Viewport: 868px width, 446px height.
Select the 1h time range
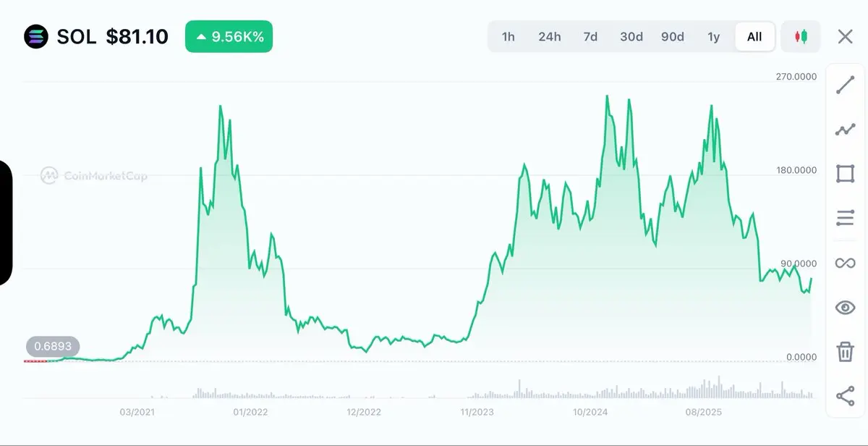509,36
